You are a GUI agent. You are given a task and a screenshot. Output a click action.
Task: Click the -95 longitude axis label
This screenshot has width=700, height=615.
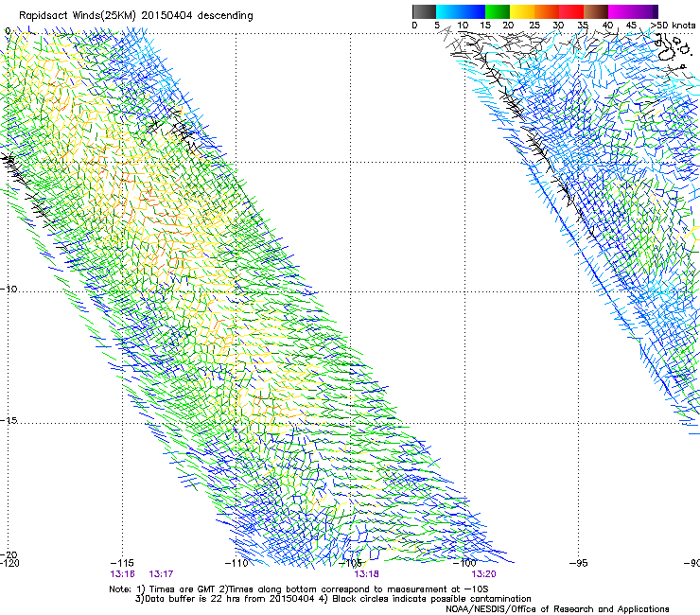click(579, 563)
